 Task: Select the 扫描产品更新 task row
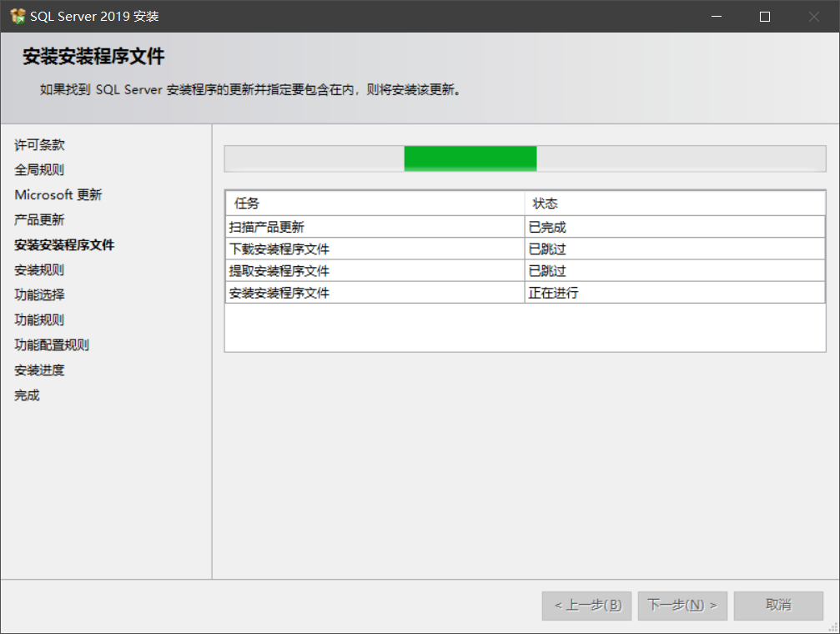click(525, 227)
